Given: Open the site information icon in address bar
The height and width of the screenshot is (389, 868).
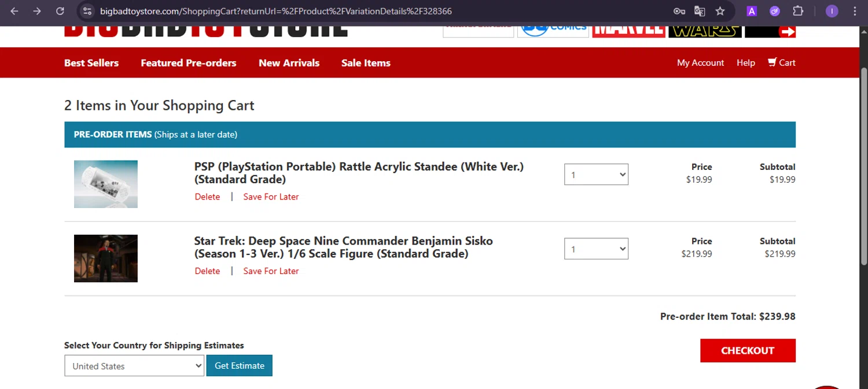Looking at the screenshot, I should point(87,11).
